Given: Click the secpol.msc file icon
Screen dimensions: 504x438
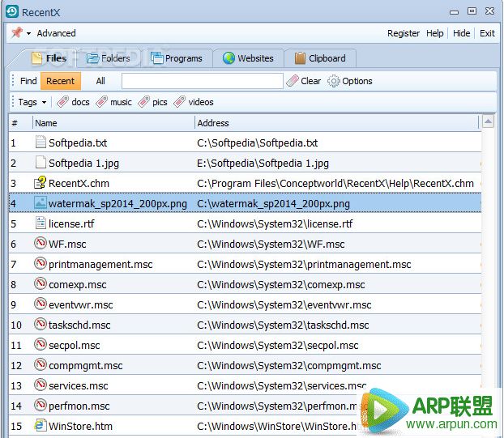Looking at the screenshot, I should pos(41,344).
